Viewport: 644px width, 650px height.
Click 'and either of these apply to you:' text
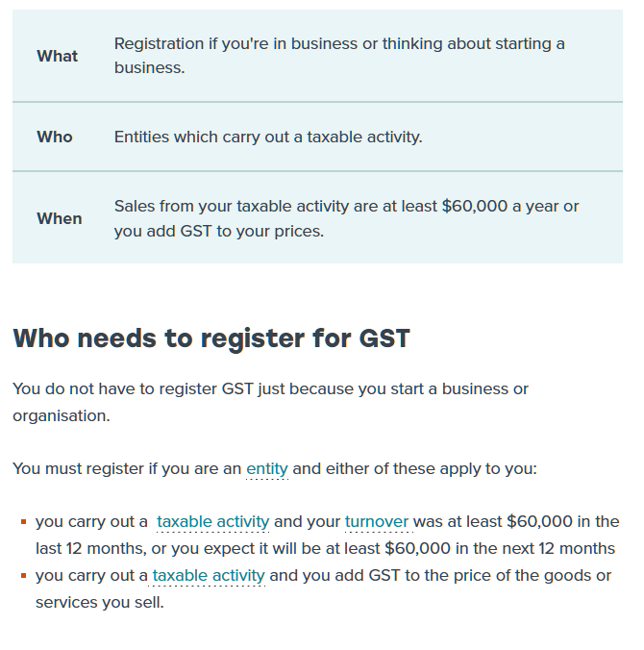coord(415,469)
